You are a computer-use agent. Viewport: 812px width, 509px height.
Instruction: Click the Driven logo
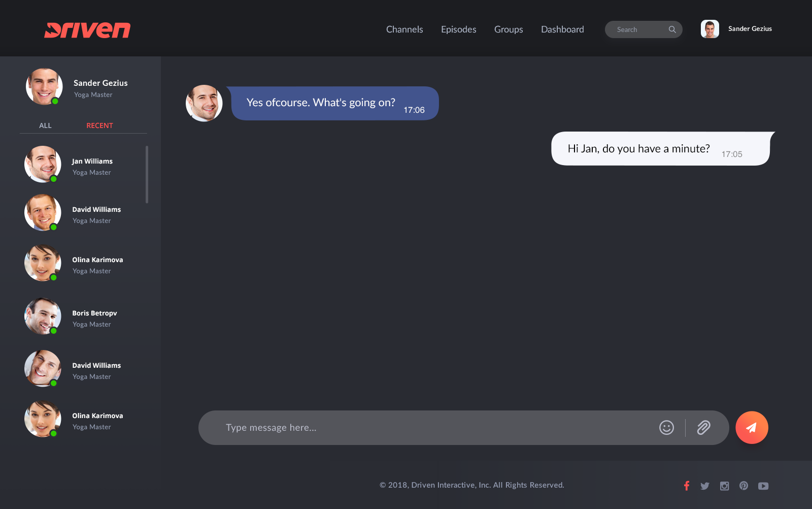pos(87,30)
